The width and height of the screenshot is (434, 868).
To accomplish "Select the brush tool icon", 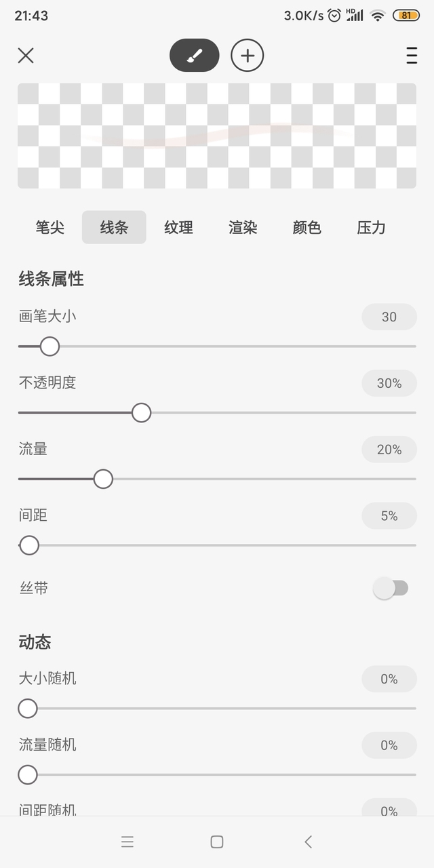I will 195,56.
